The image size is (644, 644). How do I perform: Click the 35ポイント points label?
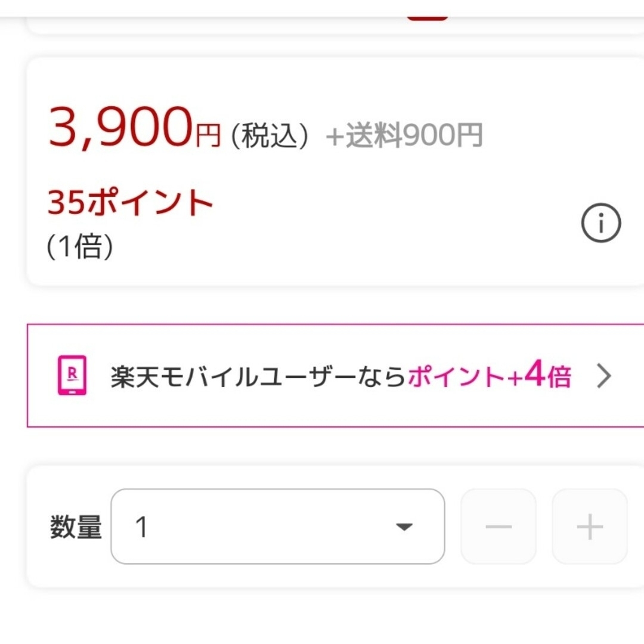(130, 202)
